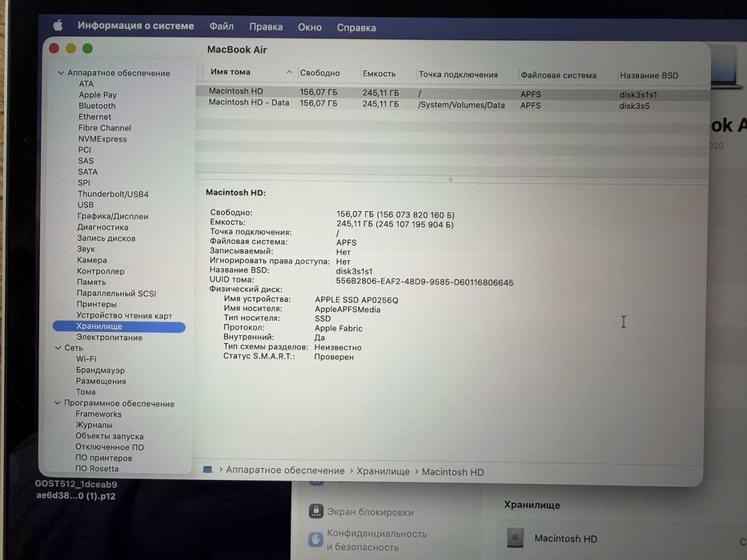
Task: Select the Macintosh HD volume row
Action: click(452, 92)
